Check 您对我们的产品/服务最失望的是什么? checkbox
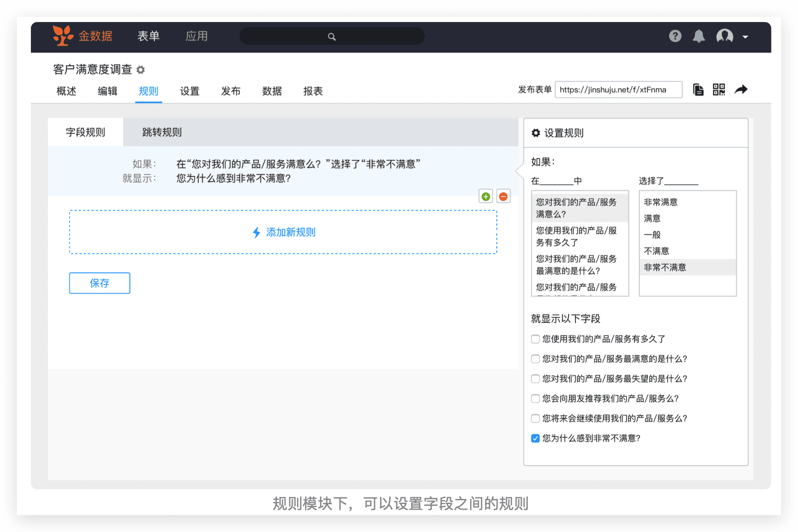The height and width of the screenshot is (532, 798). pyautogui.click(x=535, y=379)
